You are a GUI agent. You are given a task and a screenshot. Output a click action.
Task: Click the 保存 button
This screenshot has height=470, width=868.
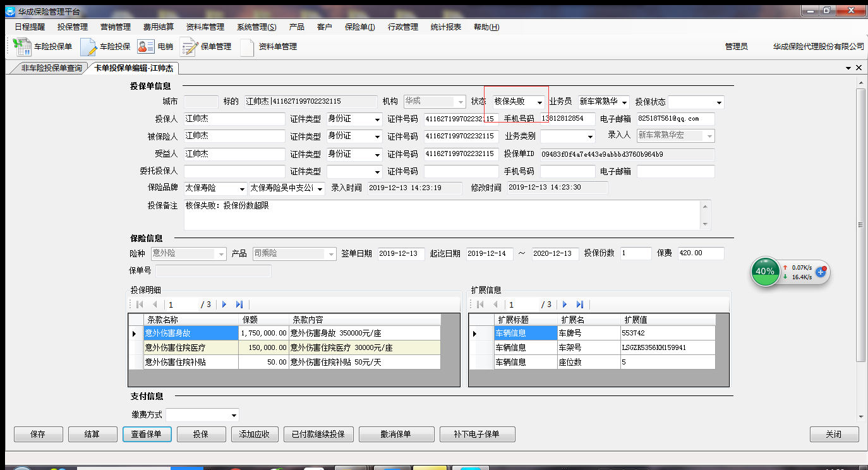(38, 435)
